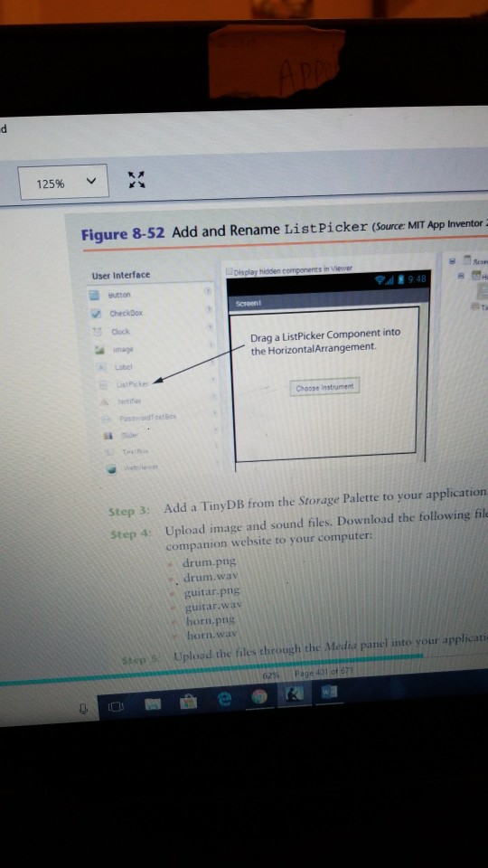Collapse the Screen1 node in Components tree
Screen dimensions: 488x868
(x=452, y=260)
